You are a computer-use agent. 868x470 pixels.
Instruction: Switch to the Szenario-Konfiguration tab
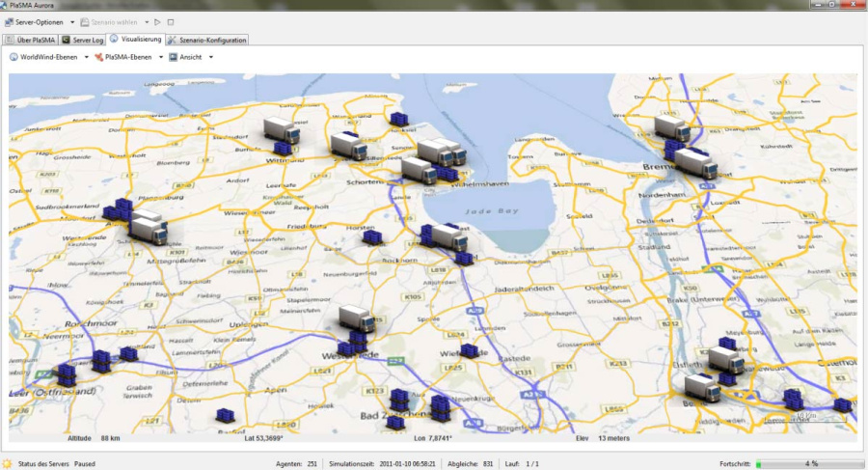click(207, 40)
